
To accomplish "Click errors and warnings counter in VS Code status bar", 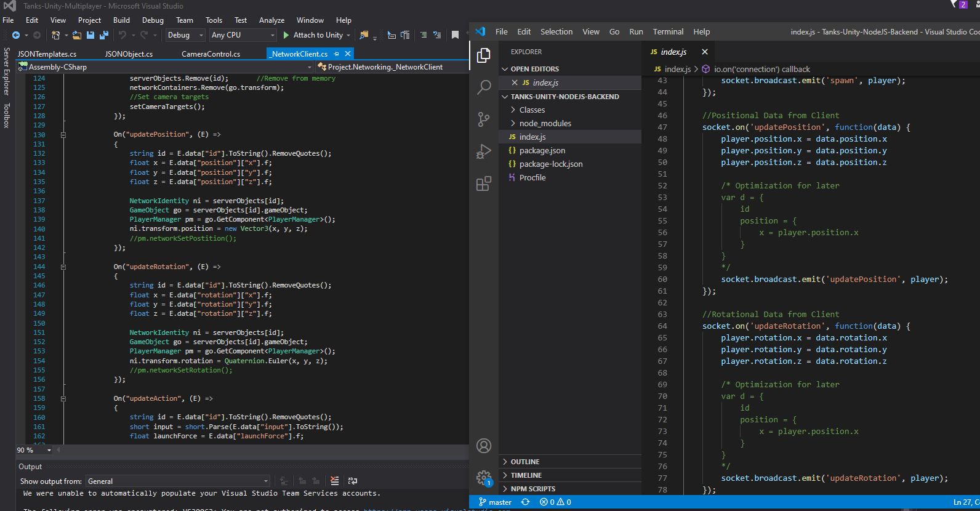I will (x=555, y=502).
